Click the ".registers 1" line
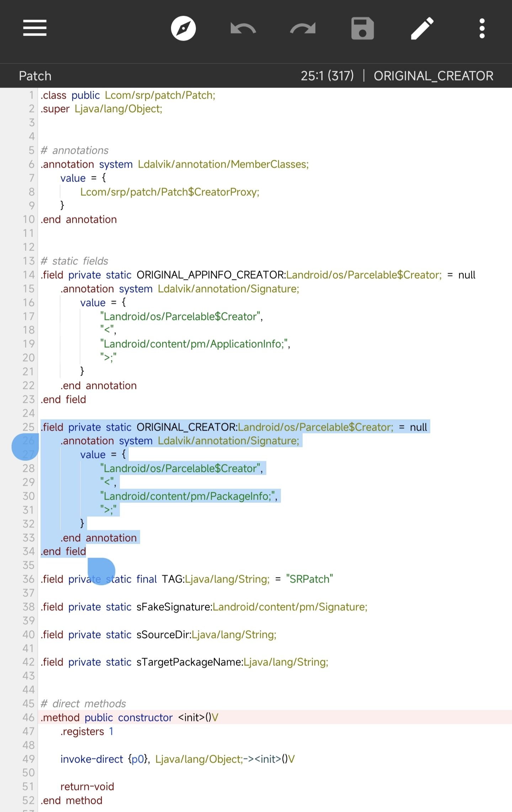Viewport: 512px width, 812px height. click(87, 732)
